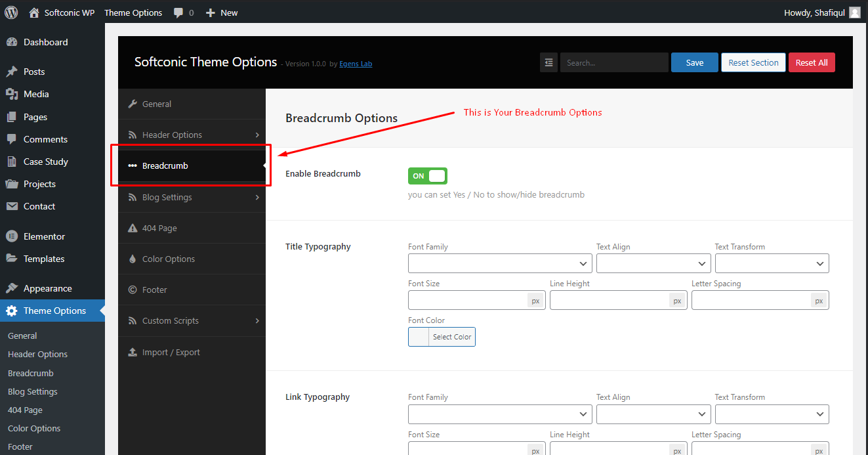The height and width of the screenshot is (455, 868).
Task: Open Theme Options in the admin bar
Action: (x=133, y=12)
